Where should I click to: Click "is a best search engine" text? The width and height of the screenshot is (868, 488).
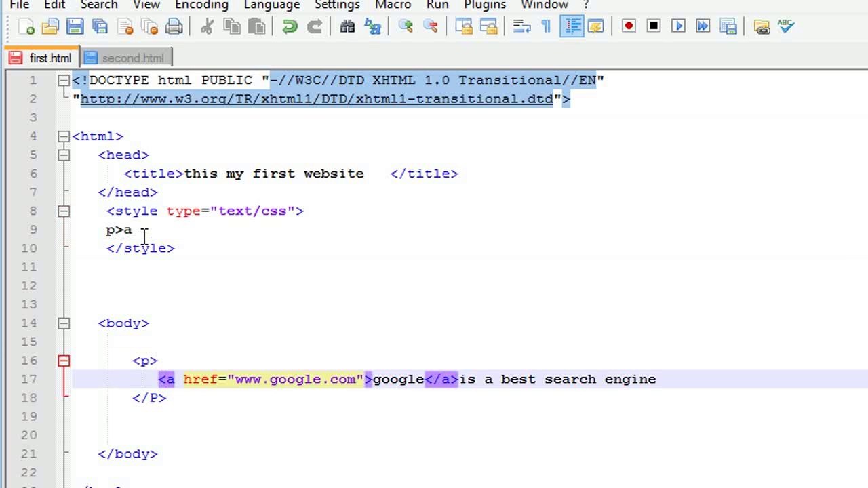(x=557, y=380)
